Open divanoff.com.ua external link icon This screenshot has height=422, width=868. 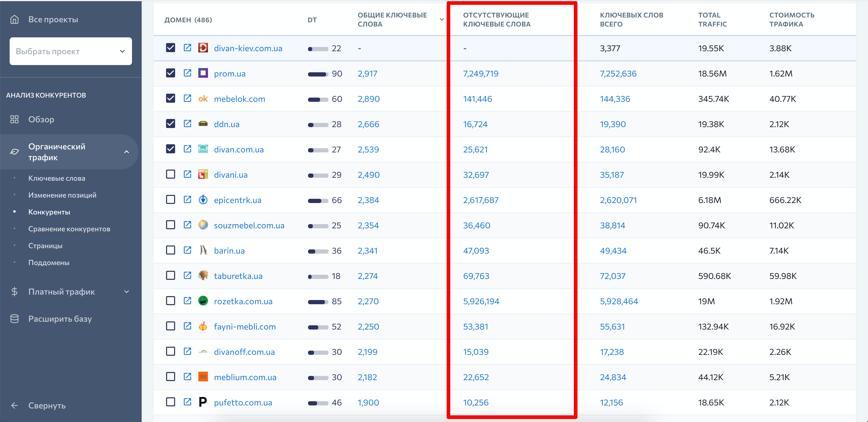(187, 351)
